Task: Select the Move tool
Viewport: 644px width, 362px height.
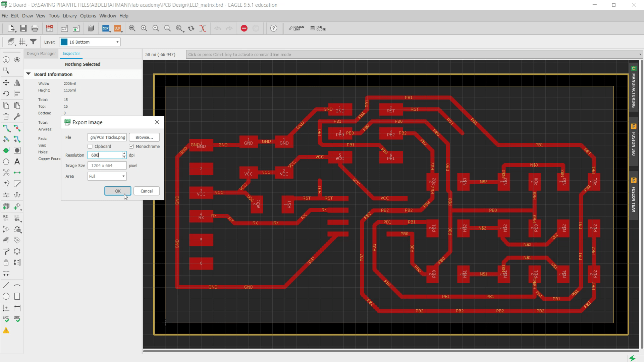Action: click(6, 83)
